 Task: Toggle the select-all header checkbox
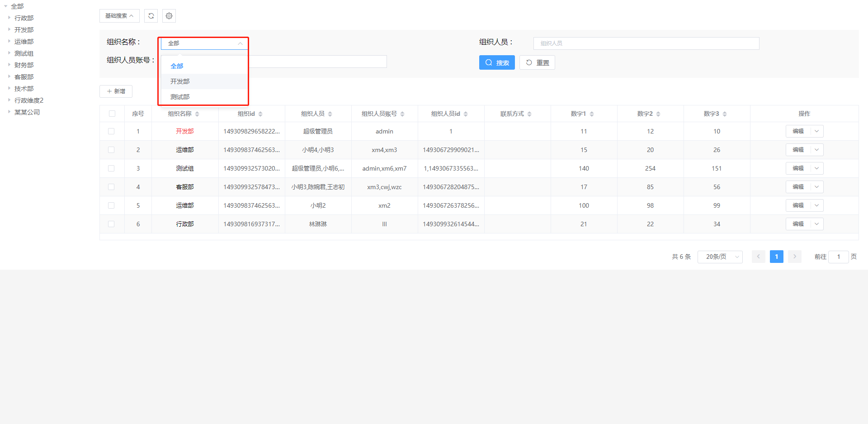point(112,114)
